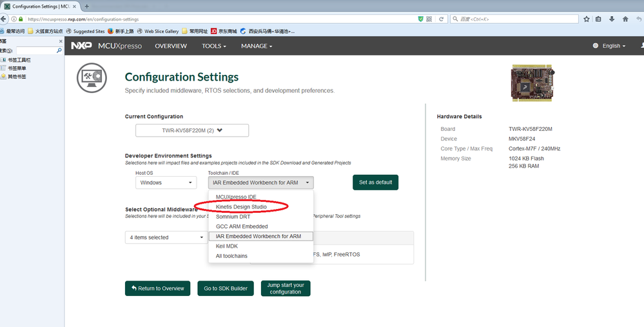Click TWR-KV58F220M board name in Hardware Details

[x=531, y=129]
